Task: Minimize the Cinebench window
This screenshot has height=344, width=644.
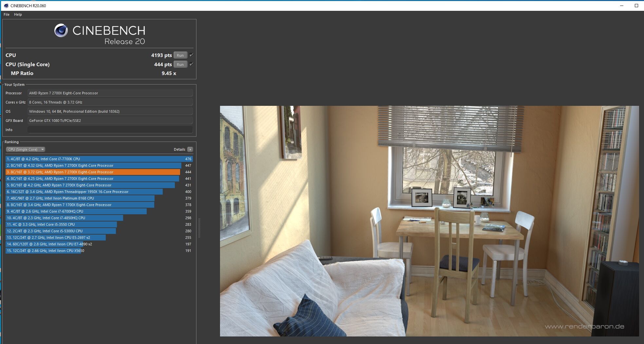Action: (x=622, y=6)
